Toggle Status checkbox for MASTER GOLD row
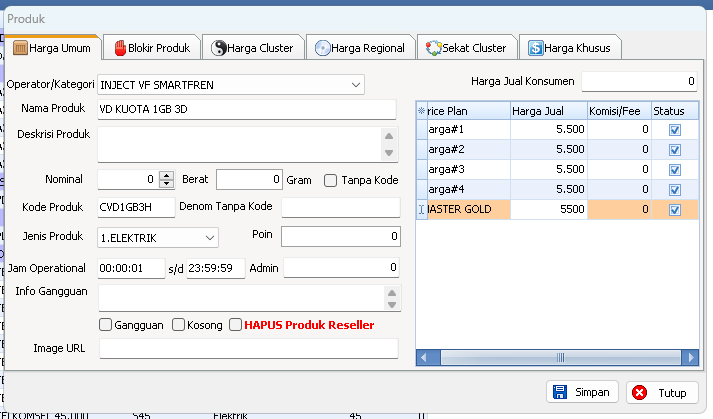The width and height of the screenshot is (713, 419). click(675, 210)
